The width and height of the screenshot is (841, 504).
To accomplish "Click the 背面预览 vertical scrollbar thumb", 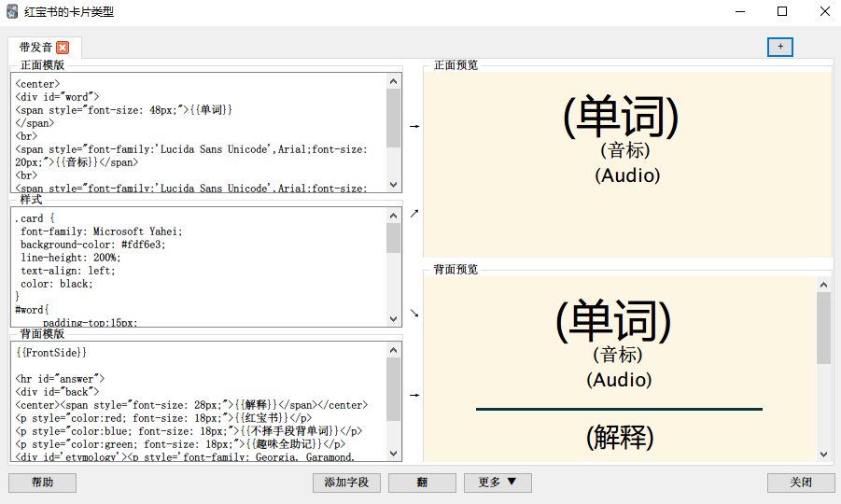I will point(823,328).
